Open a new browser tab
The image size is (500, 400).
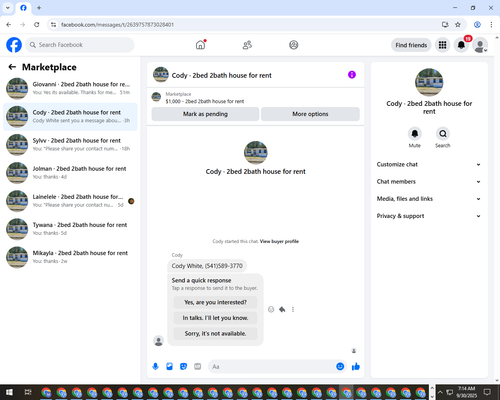39,8
